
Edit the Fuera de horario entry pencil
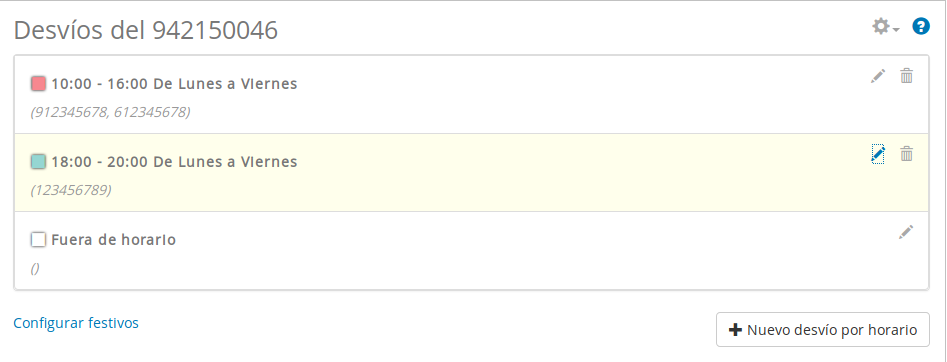click(x=906, y=232)
